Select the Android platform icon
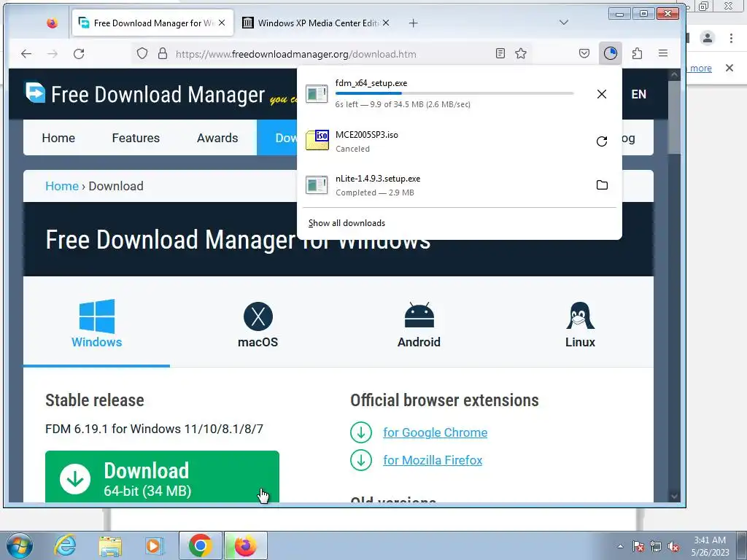 (419, 315)
